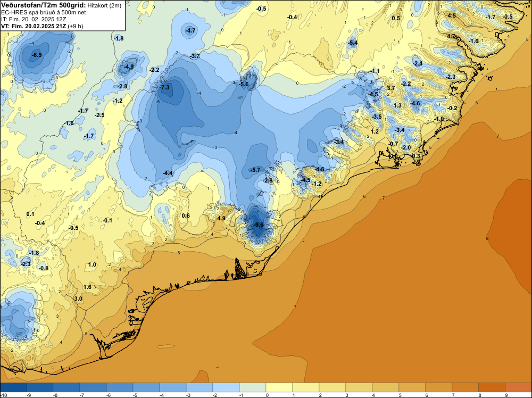Click the 0.1 temperature label
The image size is (532, 398).
click(30, 214)
